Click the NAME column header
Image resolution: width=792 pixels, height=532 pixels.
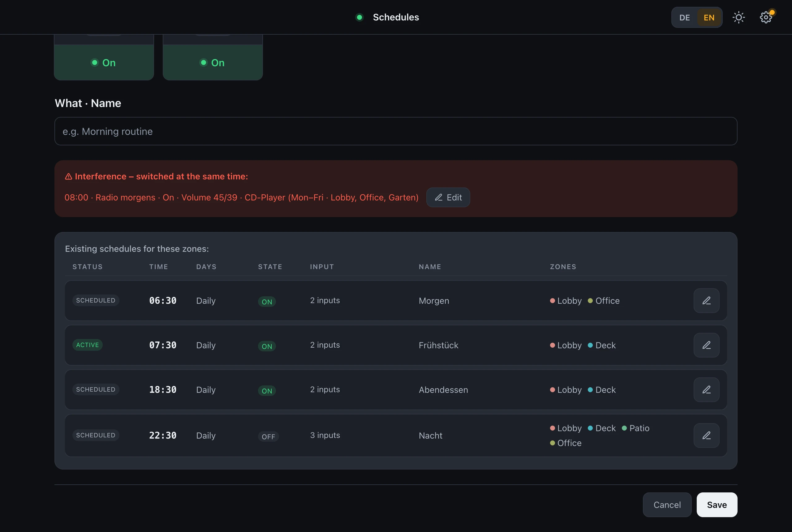pyautogui.click(x=430, y=267)
